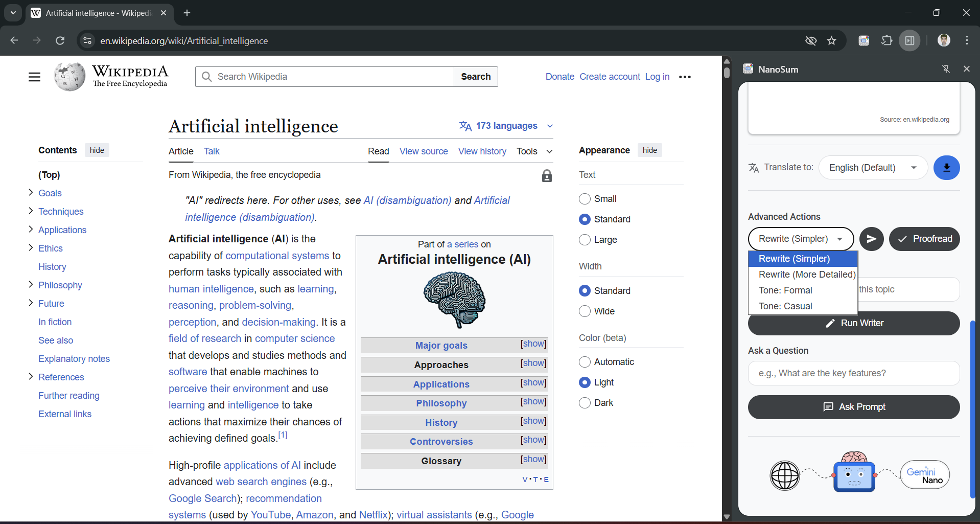The height and width of the screenshot is (524, 980).
Task: Close the NanoSum side panel
Action: click(x=966, y=69)
